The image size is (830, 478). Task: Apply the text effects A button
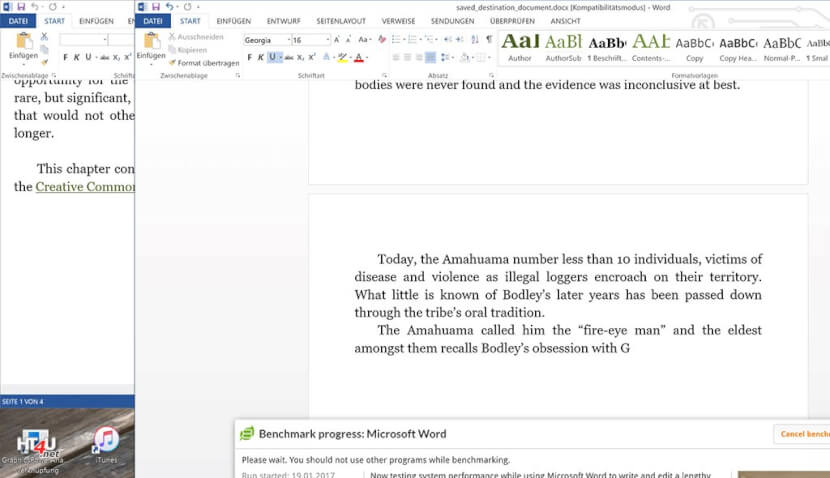tap(326, 57)
